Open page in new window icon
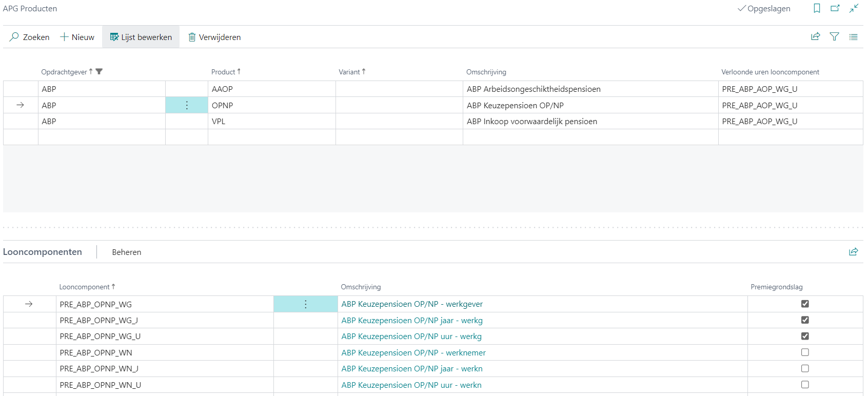Image resolution: width=868 pixels, height=396 pixels. point(835,8)
